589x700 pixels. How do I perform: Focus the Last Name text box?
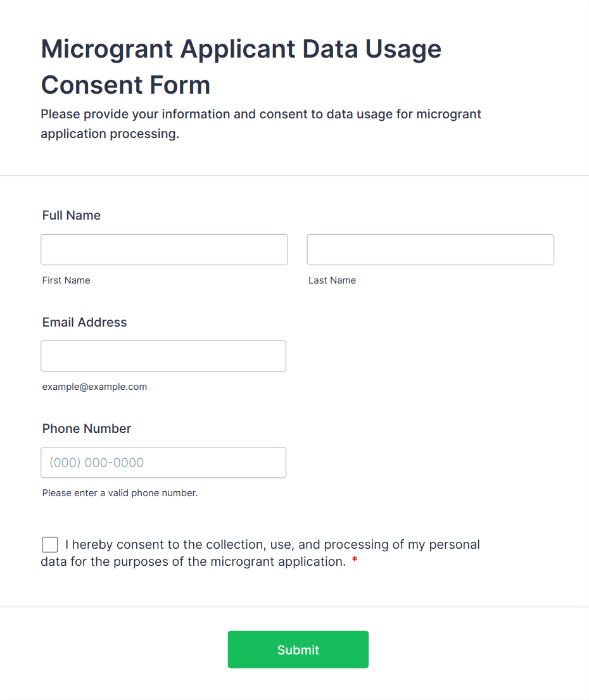pos(431,249)
